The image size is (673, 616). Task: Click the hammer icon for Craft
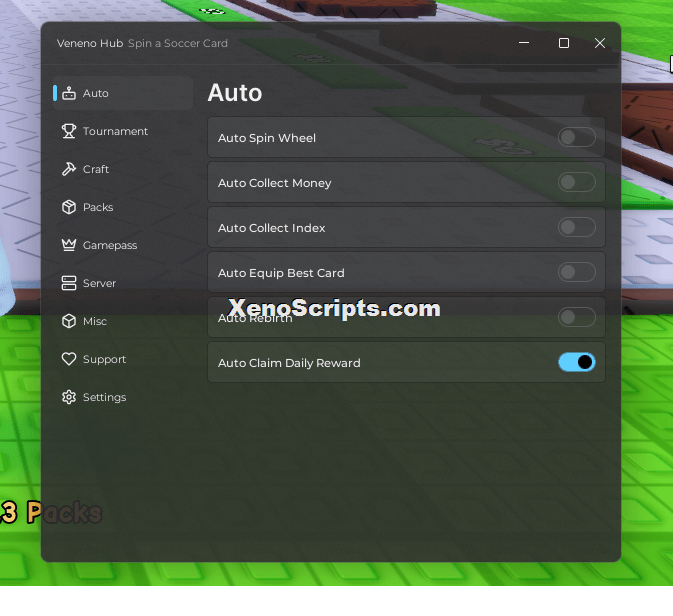pyautogui.click(x=69, y=169)
